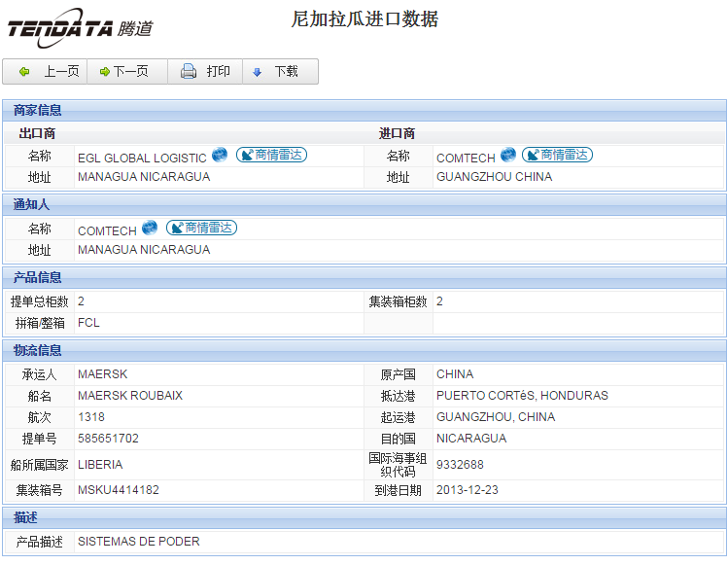Select the 描述 section header

[26, 517]
